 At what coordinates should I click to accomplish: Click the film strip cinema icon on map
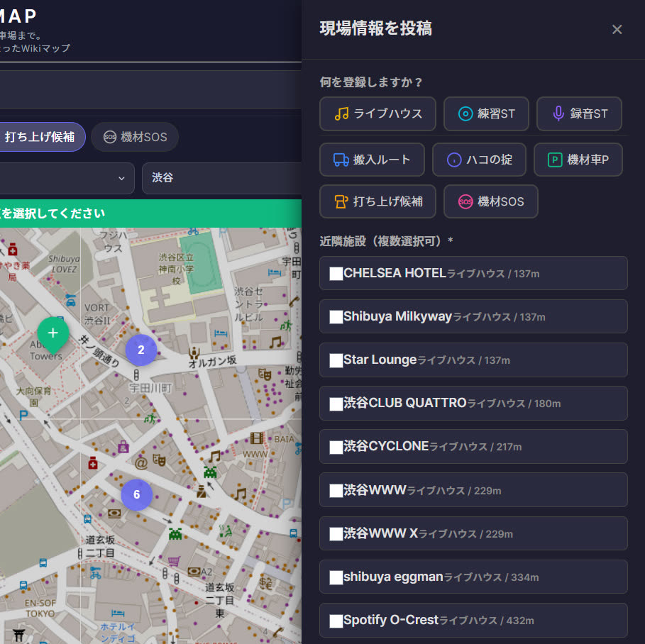257,438
